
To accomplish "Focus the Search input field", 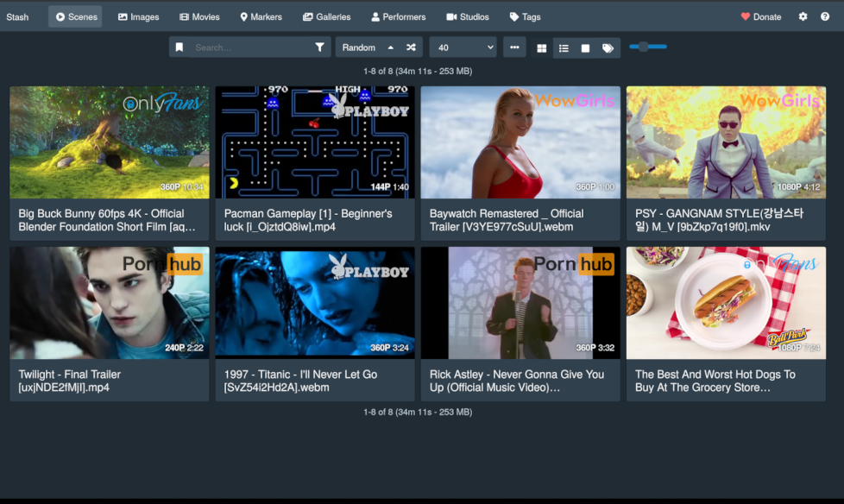I will pyautogui.click(x=249, y=47).
